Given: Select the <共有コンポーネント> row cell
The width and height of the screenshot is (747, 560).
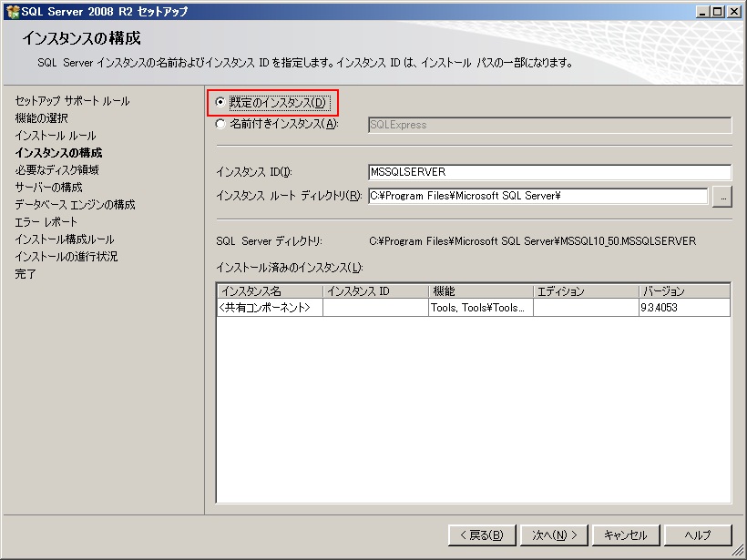Looking at the screenshot, I should coord(271,308).
